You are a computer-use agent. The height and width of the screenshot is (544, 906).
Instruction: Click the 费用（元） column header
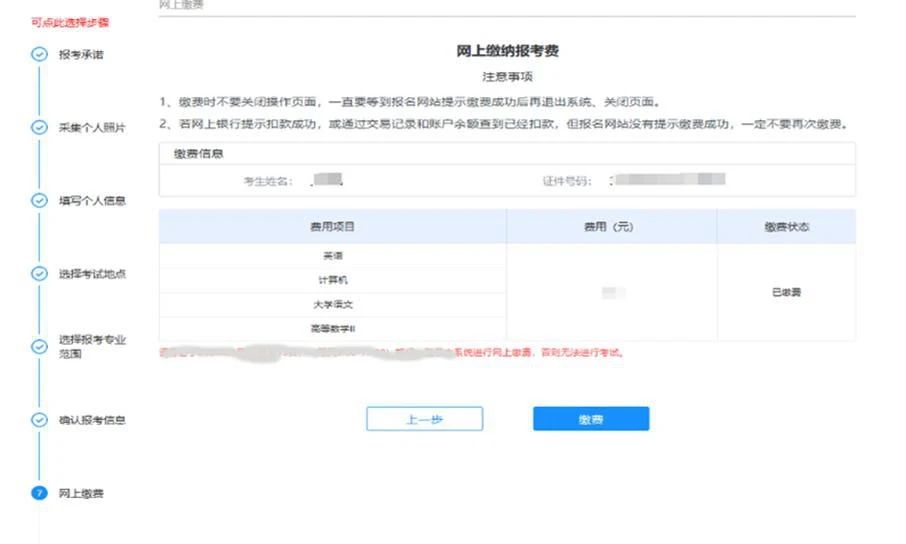click(x=610, y=227)
